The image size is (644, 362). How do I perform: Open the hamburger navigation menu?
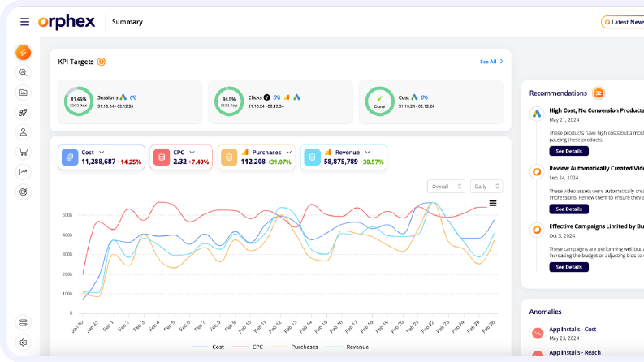[x=24, y=22]
